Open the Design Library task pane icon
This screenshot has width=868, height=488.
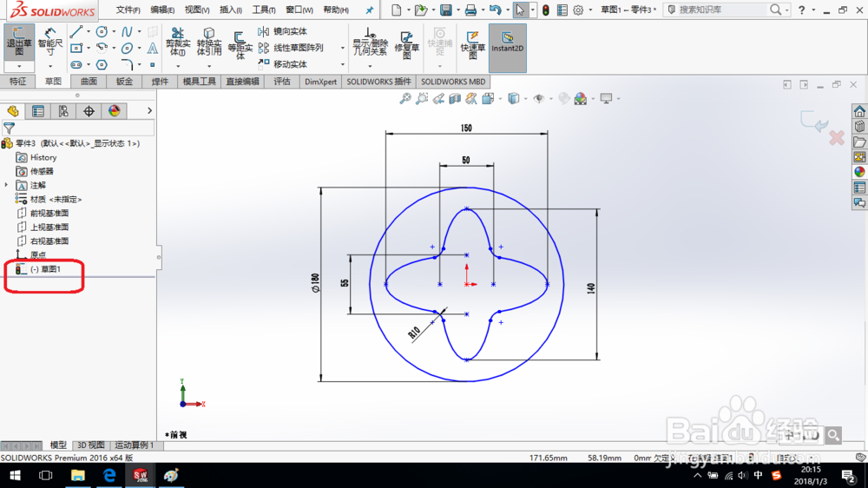(x=859, y=126)
